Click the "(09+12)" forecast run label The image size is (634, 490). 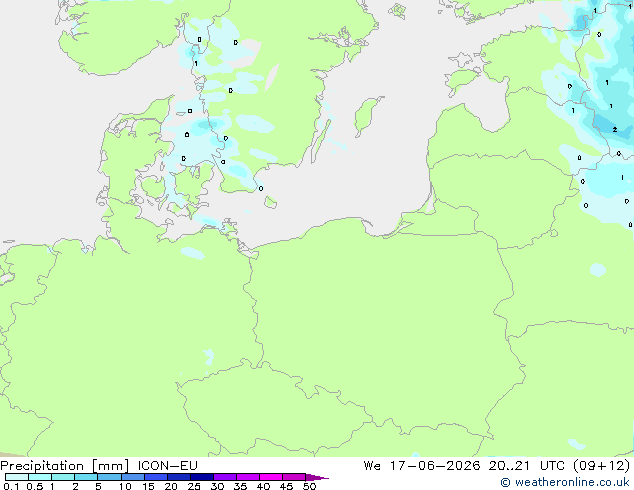[602, 466]
